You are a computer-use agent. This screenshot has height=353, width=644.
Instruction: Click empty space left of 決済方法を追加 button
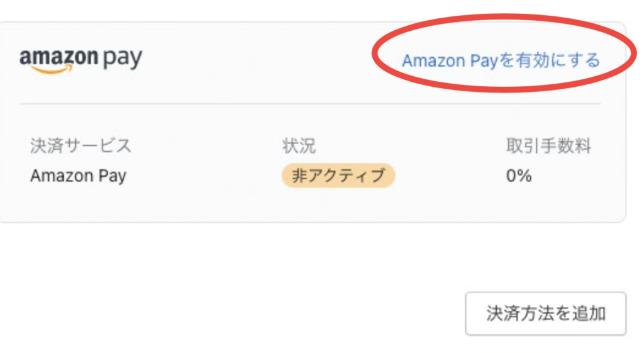tap(314, 313)
